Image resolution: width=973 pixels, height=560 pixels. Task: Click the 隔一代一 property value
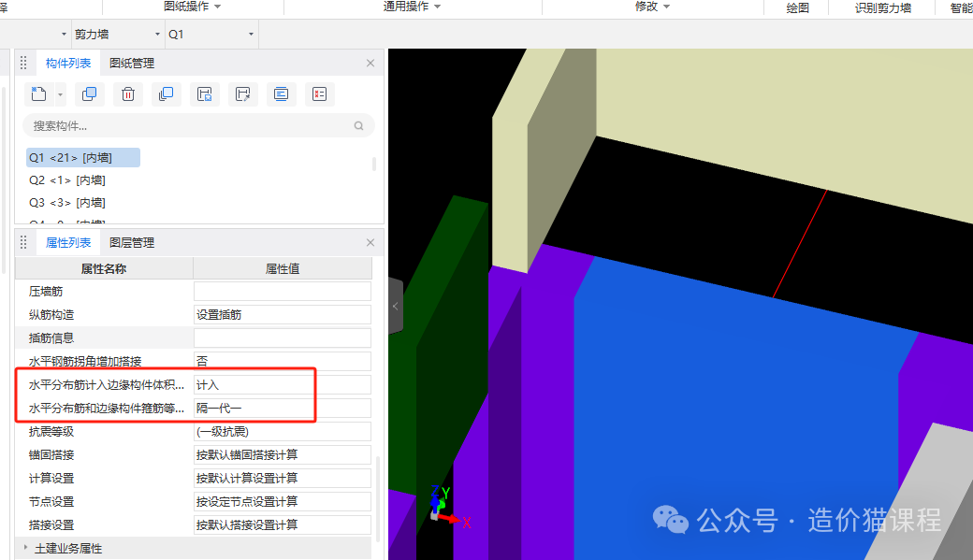tap(283, 408)
